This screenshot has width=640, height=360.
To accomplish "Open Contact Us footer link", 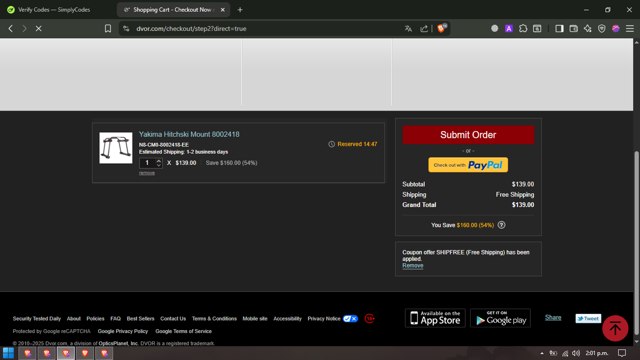I will click(173, 319).
